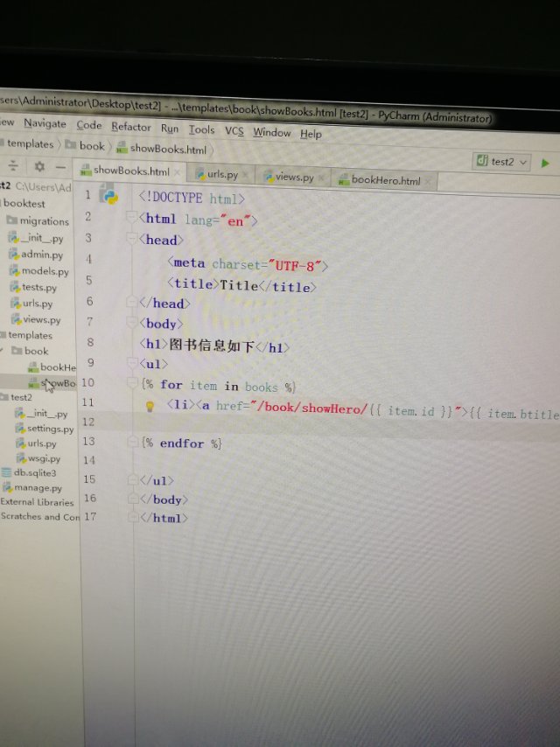Select the test2 package folder in tree
Viewport: 560px width, 747px height.
pos(18,397)
